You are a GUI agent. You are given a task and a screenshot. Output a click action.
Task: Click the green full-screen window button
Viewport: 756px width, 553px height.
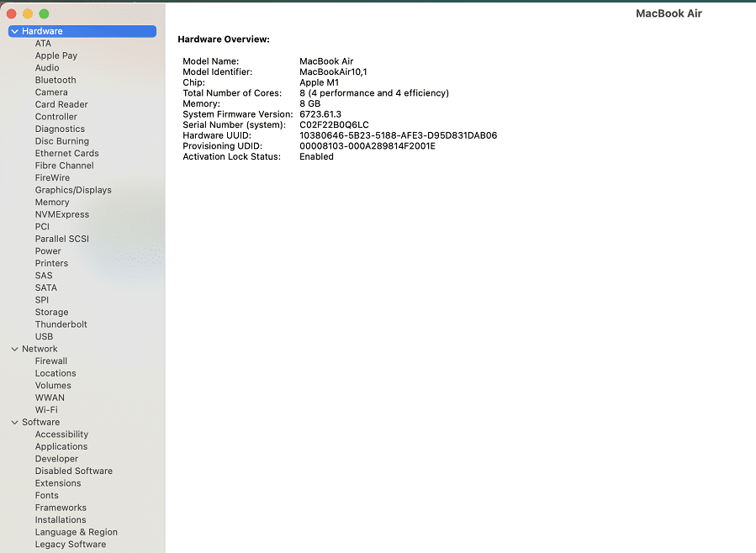tap(44, 14)
